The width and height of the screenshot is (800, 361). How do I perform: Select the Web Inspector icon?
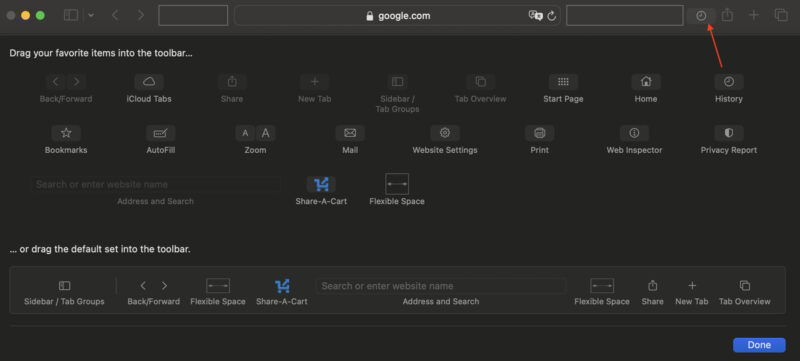click(634, 133)
